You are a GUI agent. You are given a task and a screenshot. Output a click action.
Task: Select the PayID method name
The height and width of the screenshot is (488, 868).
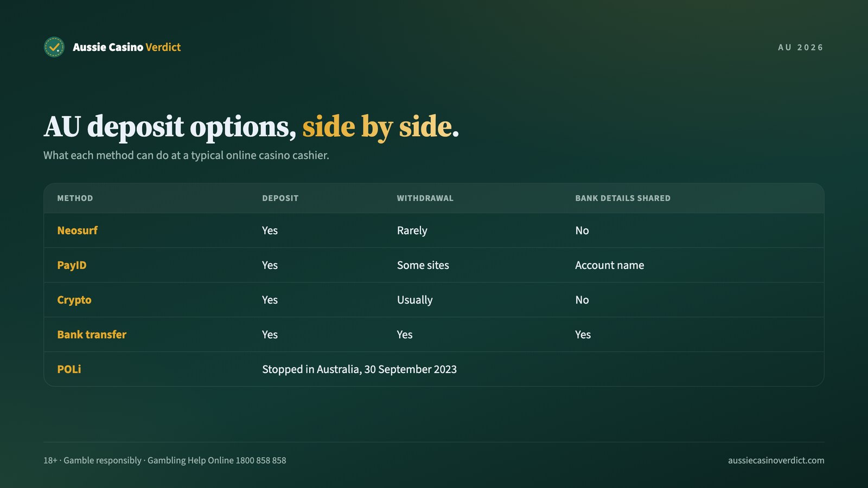pos(72,265)
